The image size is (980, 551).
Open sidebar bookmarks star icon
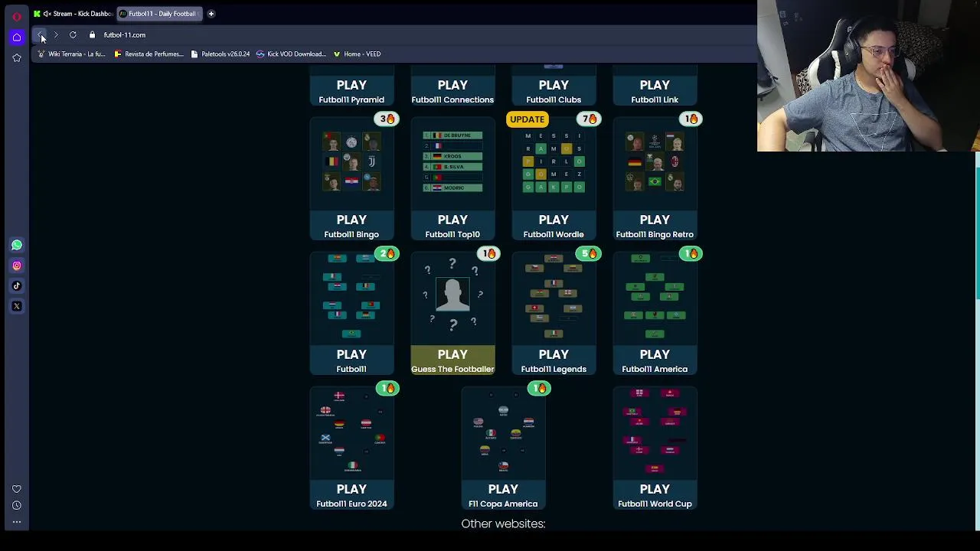[x=17, y=57]
